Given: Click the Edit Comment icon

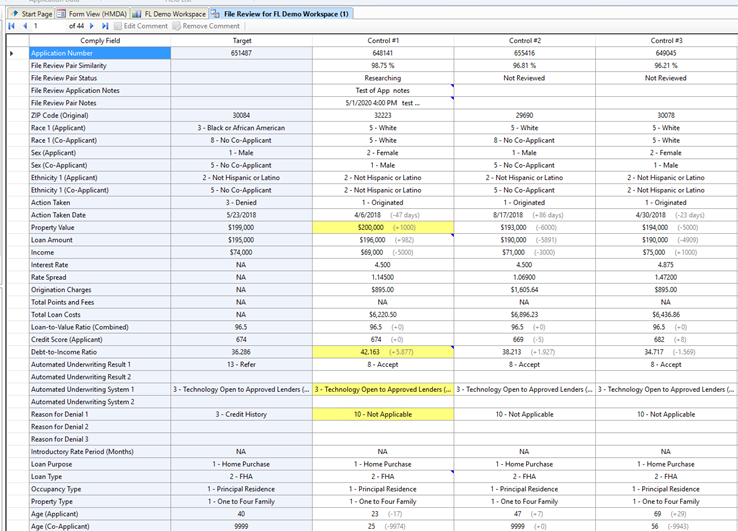Looking at the screenshot, I should [118, 26].
